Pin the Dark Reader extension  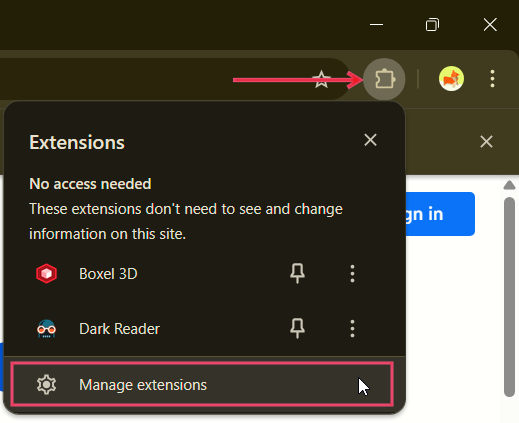click(x=297, y=328)
